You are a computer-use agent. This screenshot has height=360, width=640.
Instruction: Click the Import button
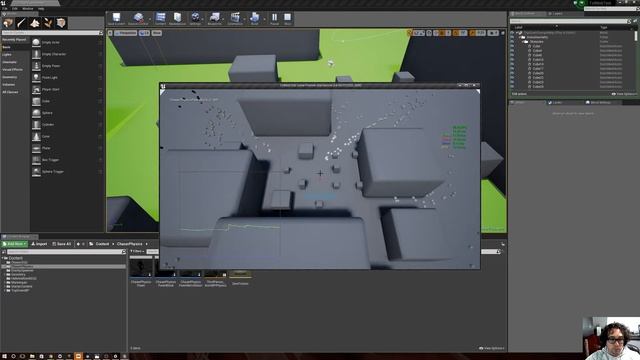(x=40, y=244)
